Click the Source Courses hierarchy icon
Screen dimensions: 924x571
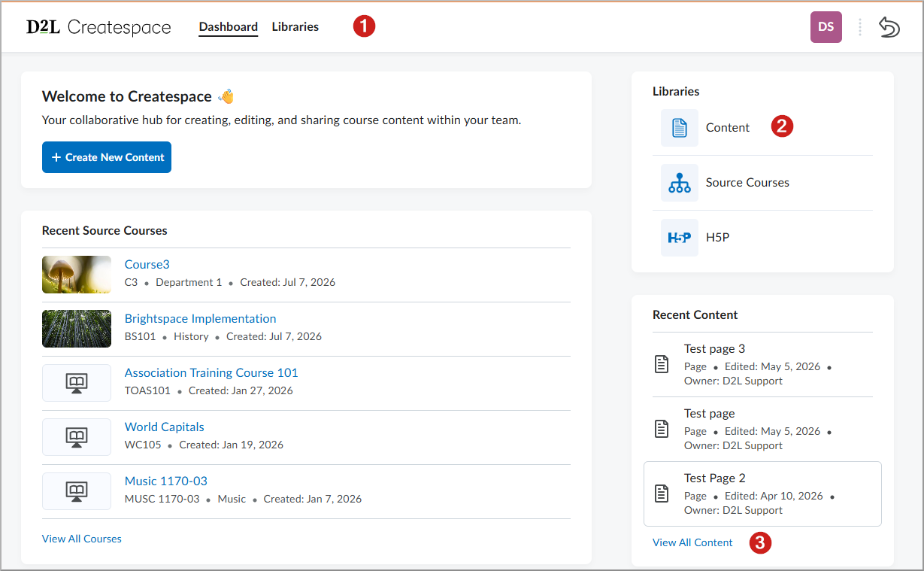point(680,183)
